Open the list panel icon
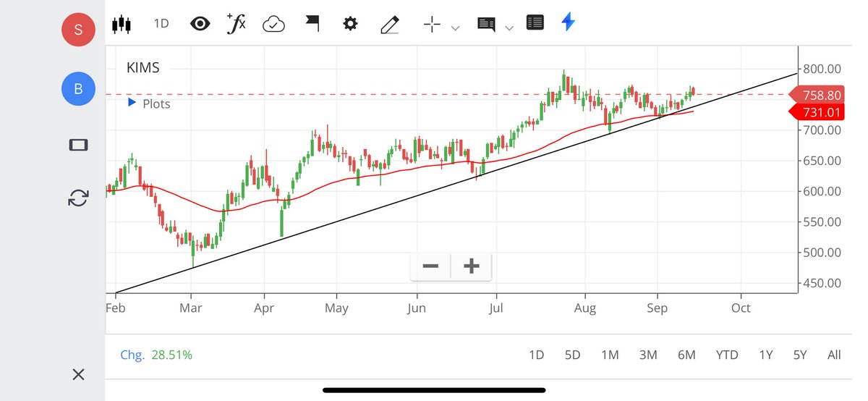Screen dimensions: 868x401 pos(535,23)
